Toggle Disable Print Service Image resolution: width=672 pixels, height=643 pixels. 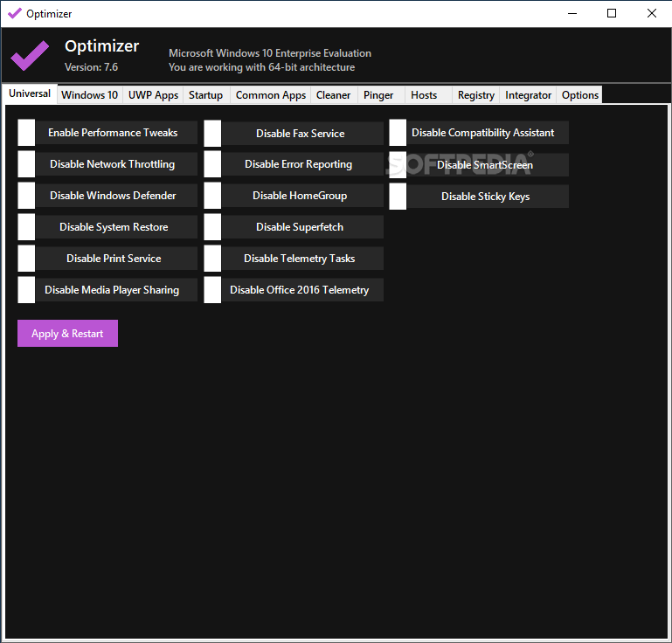click(26, 259)
